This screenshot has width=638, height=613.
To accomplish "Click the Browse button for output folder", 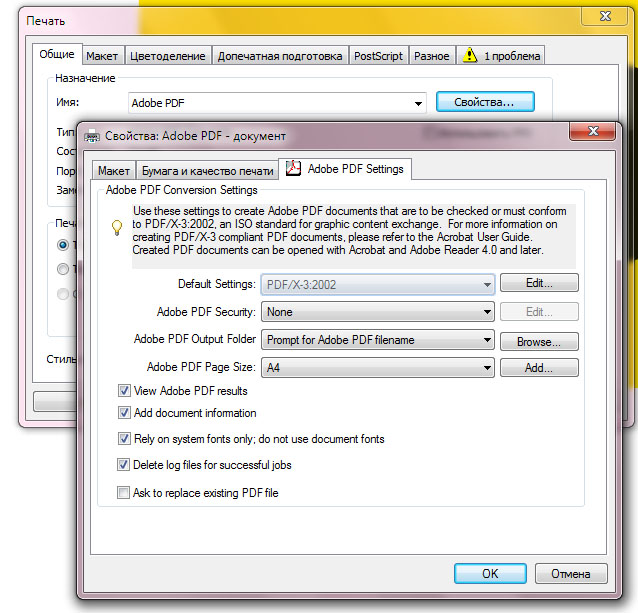I will pyautogui.click(x=539, y=342).
